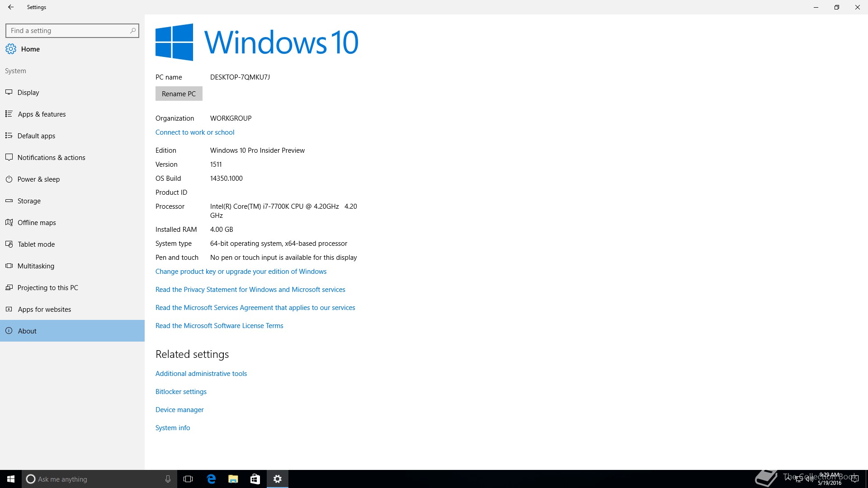Click the Home gear icon

[11, 49]
